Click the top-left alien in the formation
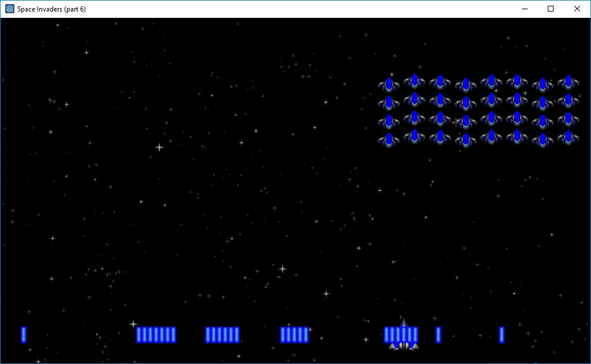 point(389,85)
